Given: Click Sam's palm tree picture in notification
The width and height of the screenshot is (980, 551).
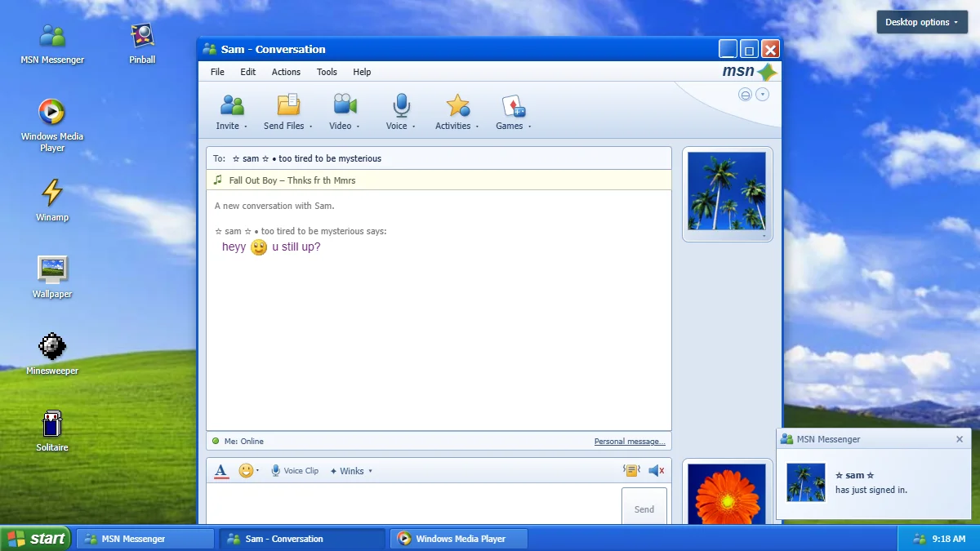Looking at the screenshot, I should (806, 482).
